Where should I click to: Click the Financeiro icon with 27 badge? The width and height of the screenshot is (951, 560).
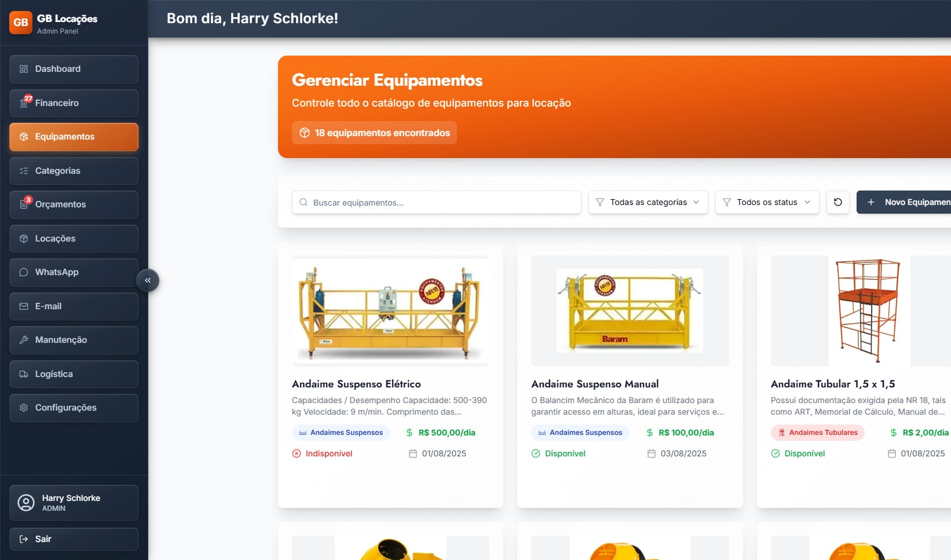[x=24, y=102]
